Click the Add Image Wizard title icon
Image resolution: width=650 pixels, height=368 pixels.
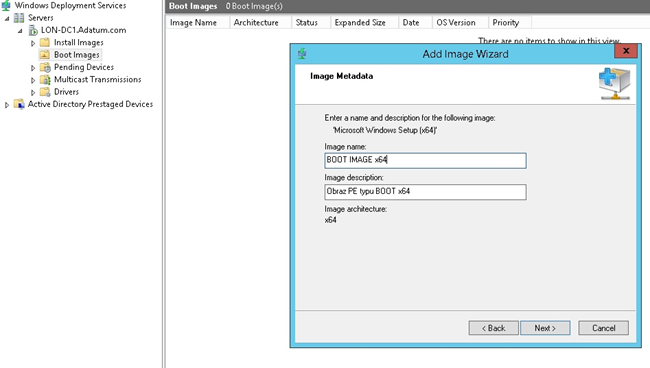pyautogui.click(x=302, y=53)
